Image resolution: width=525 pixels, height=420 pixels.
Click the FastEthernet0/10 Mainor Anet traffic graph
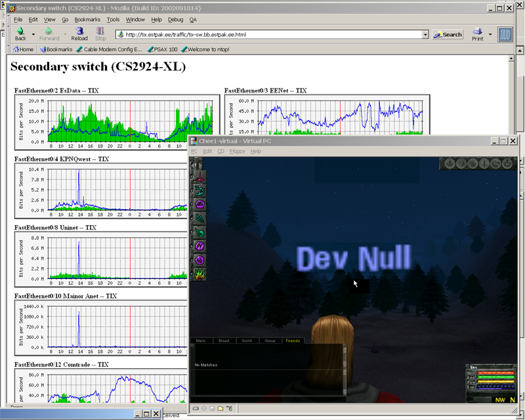coord(101,328)
